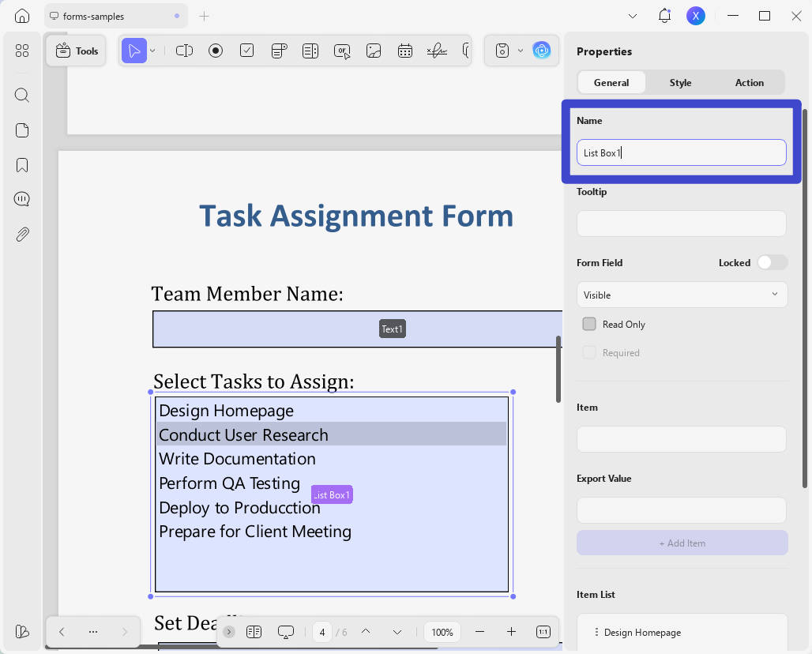Collapse the bottom toolbar with the arrow

229,632
